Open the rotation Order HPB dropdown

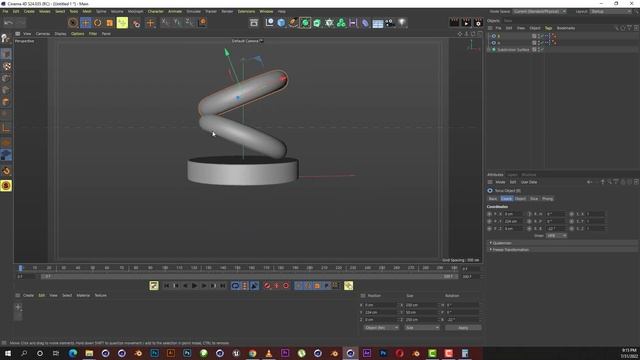556,236
